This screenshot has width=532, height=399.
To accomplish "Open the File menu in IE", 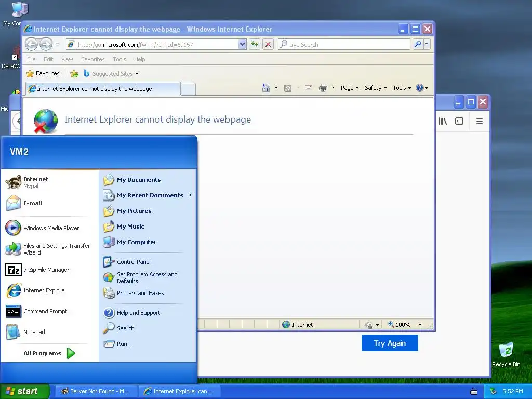I will [x=31, y=59].
